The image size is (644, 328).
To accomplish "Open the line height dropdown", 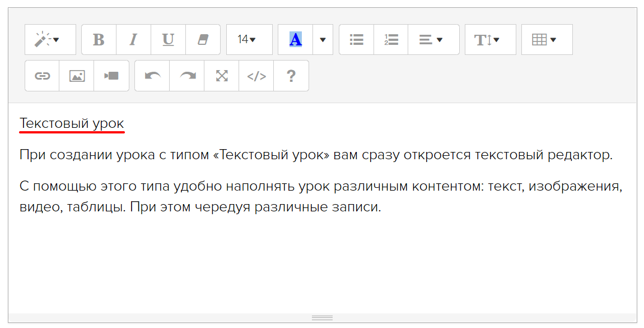I will click(x=490, y=40).
